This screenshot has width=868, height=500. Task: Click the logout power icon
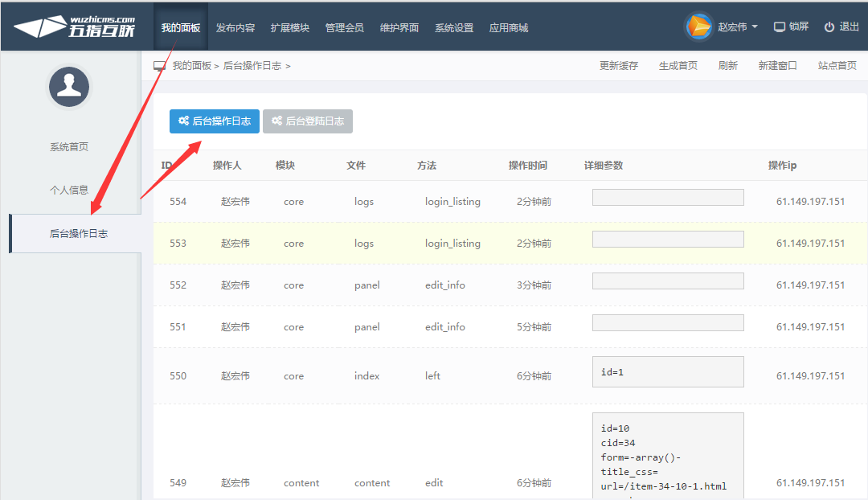click(829, 27)
